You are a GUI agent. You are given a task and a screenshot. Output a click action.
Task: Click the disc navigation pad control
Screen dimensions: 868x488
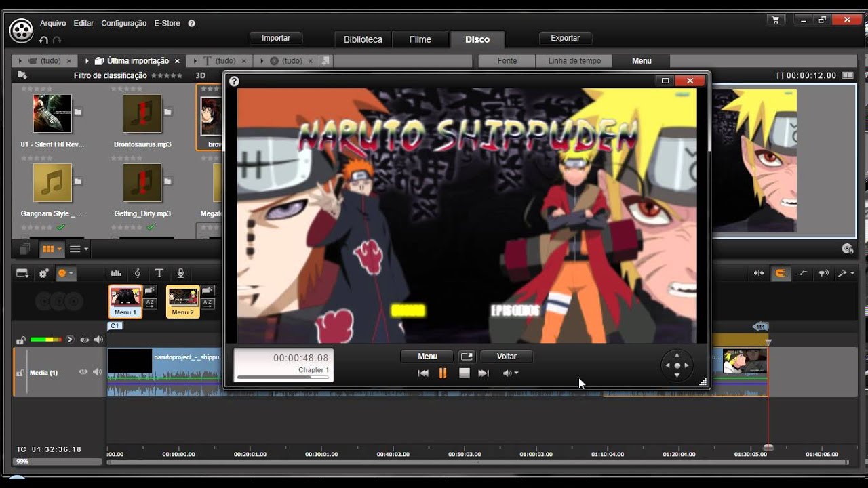pos(677,365)
